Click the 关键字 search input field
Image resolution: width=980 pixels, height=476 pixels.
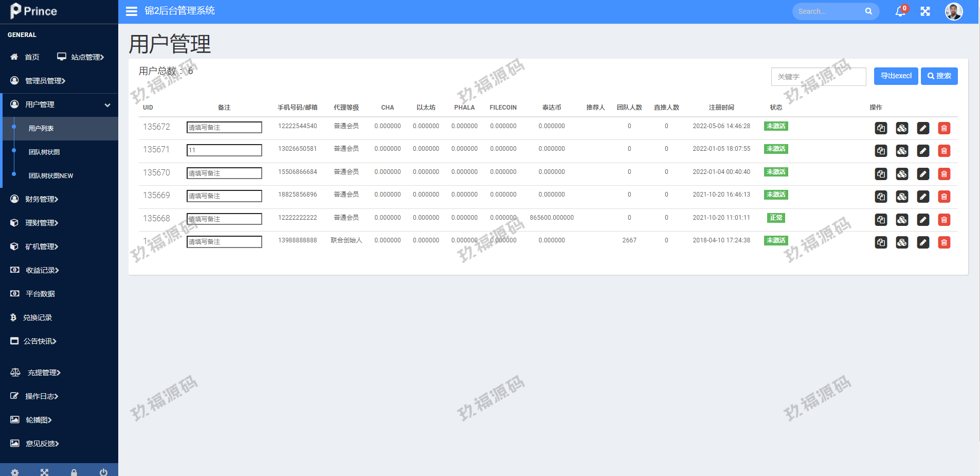pyautogui.click(x=818, y=77)
